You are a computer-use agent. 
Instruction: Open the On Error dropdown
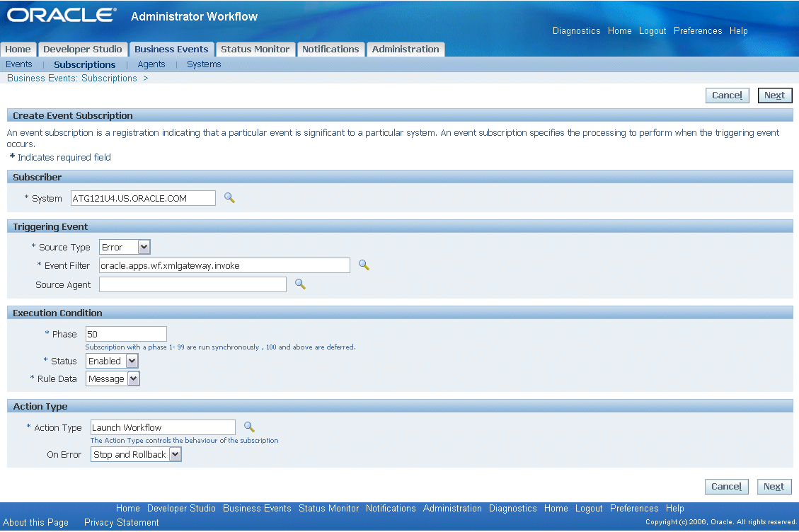(x=136, y=455)
